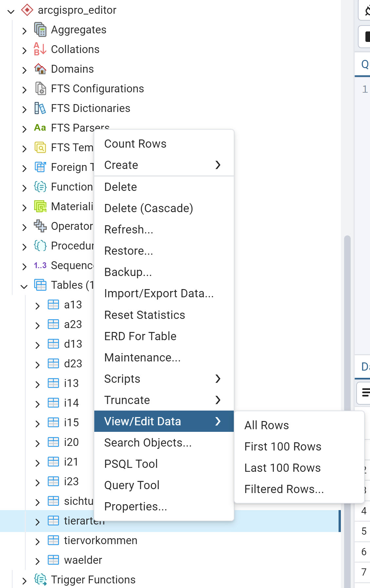The width and height of the screenshot is (370, 588).
Task: Open Query Tool from the context menu
Action: (132, 485)
